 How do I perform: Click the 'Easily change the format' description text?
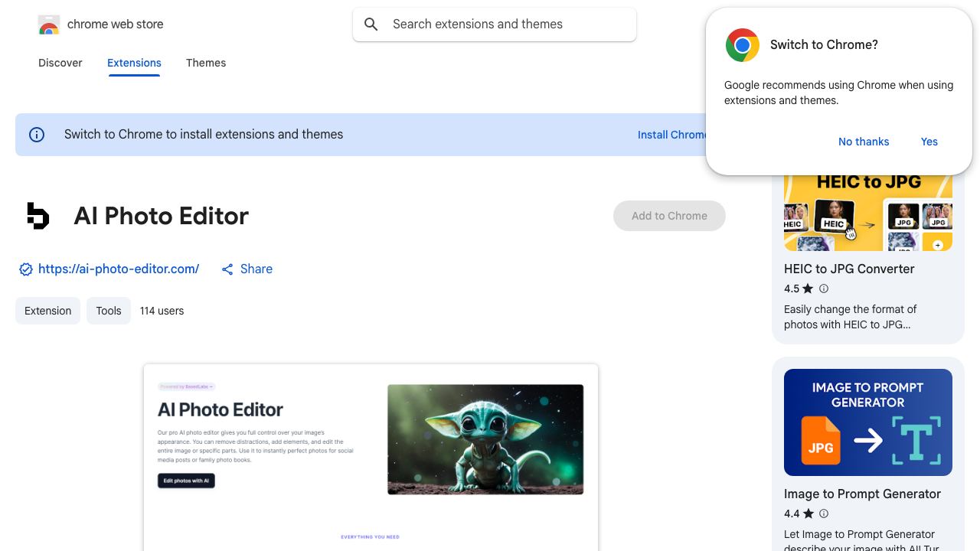coord(851,317)
